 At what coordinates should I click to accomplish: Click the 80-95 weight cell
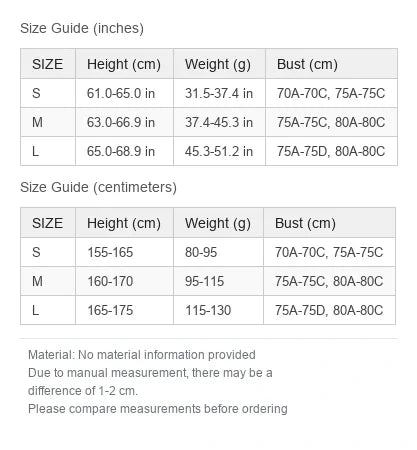[218, 252]
